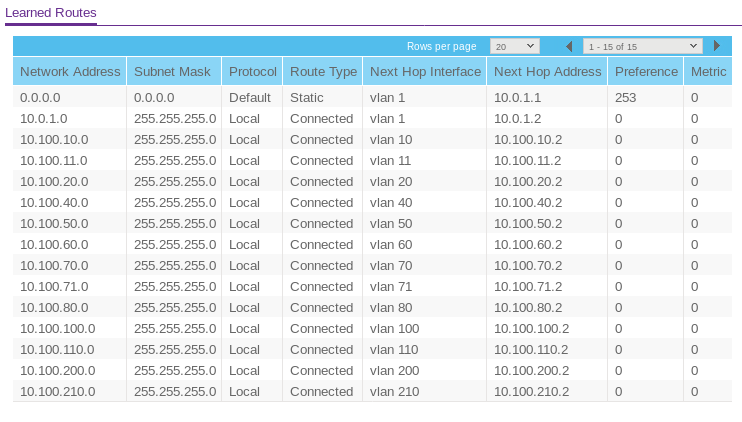The image size is (742, 422).
Task: Select the Learned Routes tab
Action: [x=51, y=13]
